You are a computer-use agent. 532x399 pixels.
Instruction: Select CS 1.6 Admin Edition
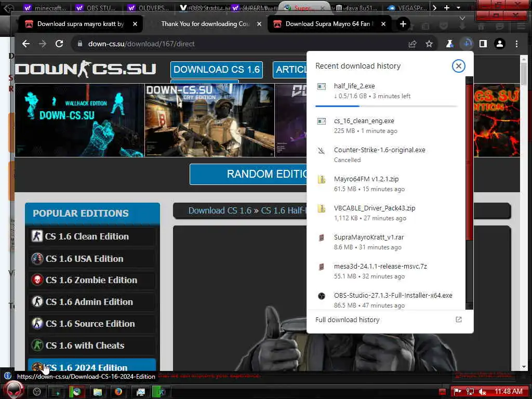[92, 302]
